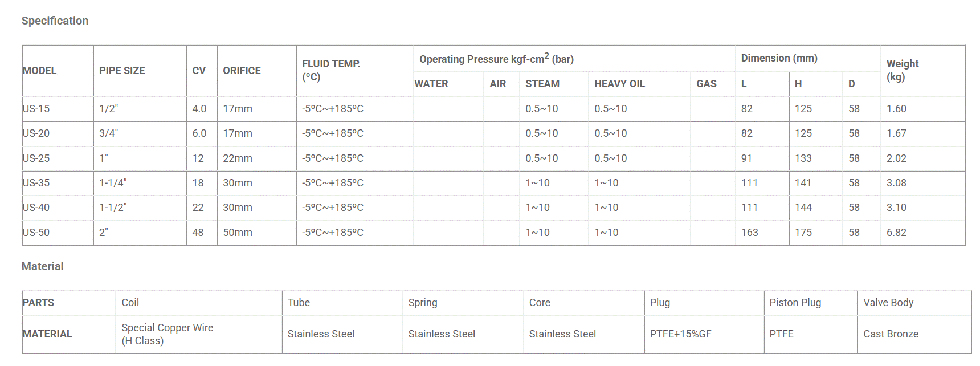
Task: Click the ORIFICE column header
Action: [x=242, y=71]
